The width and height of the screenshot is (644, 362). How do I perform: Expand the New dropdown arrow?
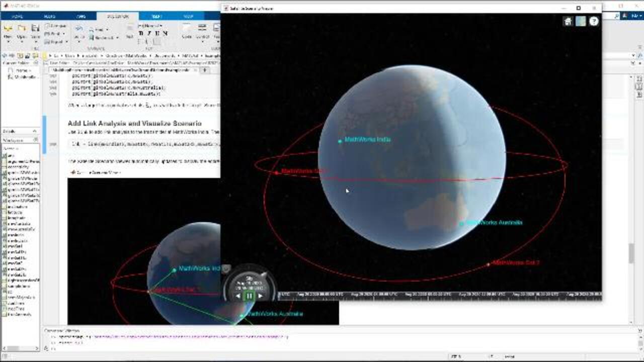8,42
